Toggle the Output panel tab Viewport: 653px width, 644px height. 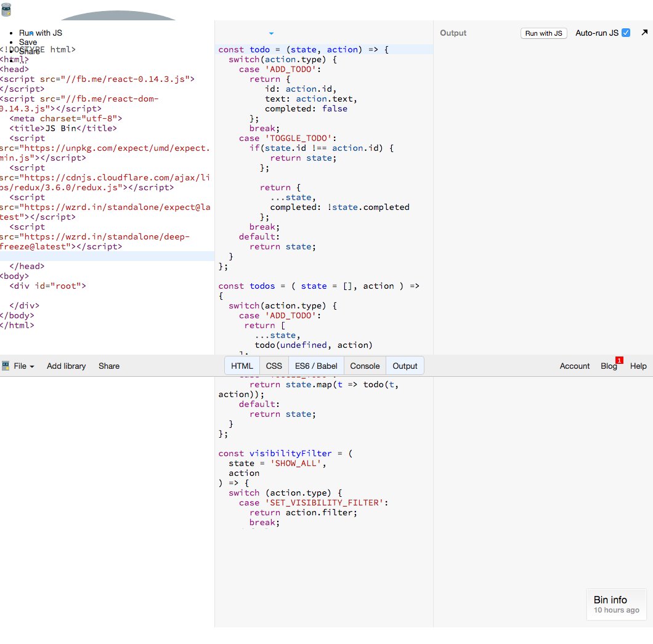click(x=405, y=366)
